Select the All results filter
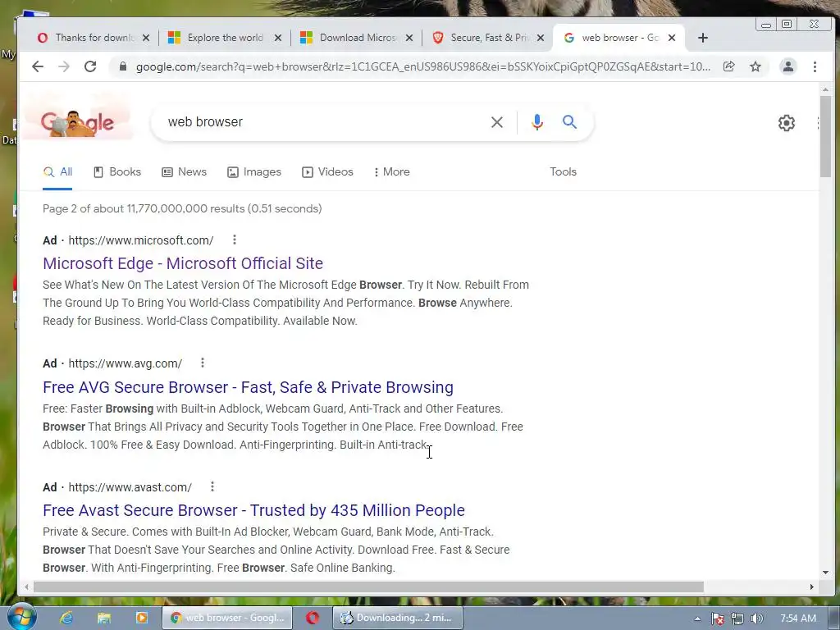840x630 pixels. tap(57, 172)
